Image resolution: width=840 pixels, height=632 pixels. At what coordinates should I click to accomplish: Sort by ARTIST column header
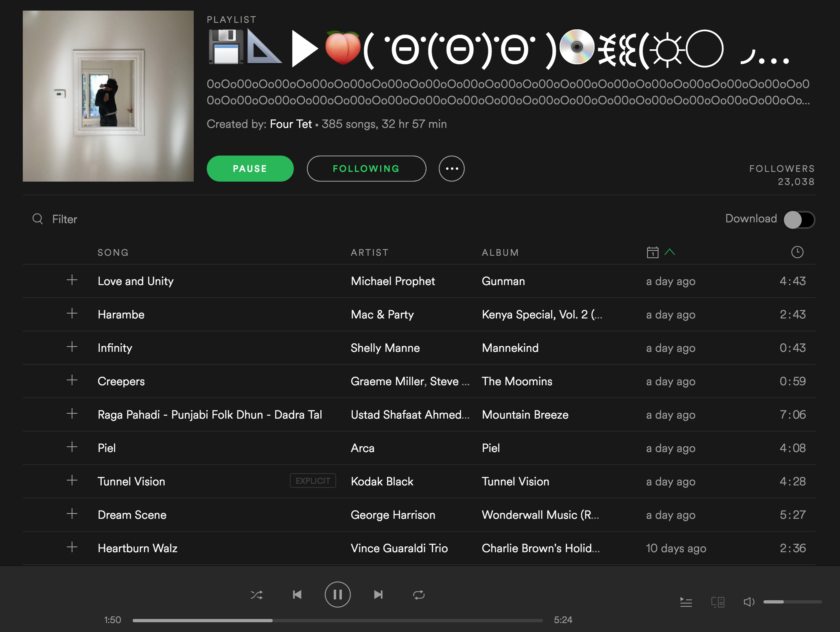point(370,252)
